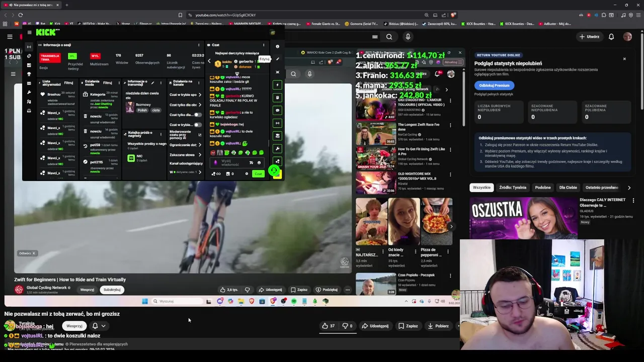Viewport: 644px width, 362px height.
Task: Select the Źródło: Tyralnia filter chip
Action: click(513, 188)
